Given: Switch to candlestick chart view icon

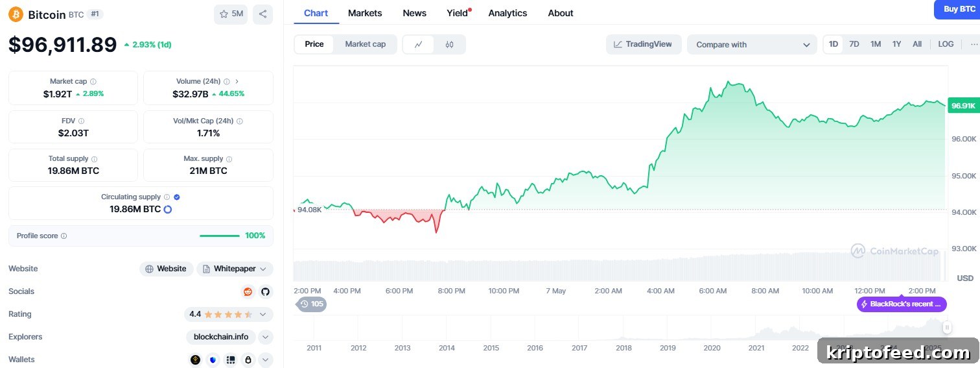Looking at the screenshot, I should pos(449,44).
